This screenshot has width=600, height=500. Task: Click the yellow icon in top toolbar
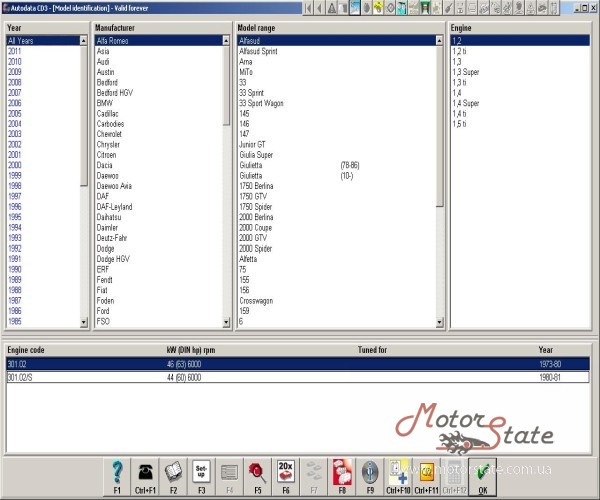click(378, 8)
